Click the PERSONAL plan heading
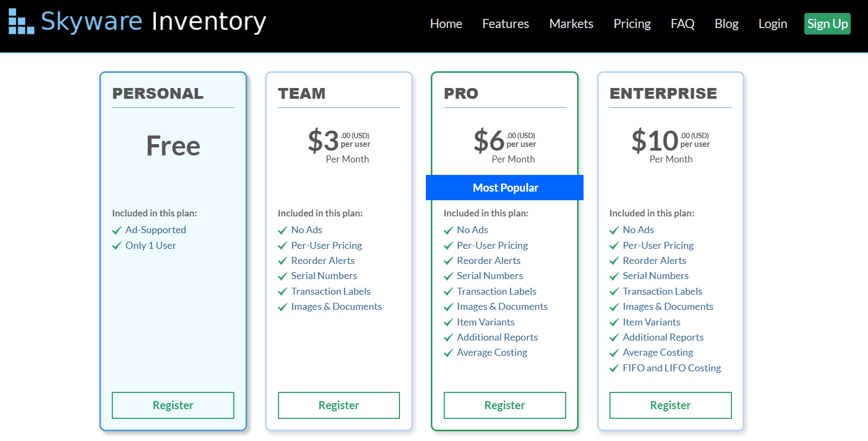The width and height of the screenshot is (868, 441). pos(158,93)
